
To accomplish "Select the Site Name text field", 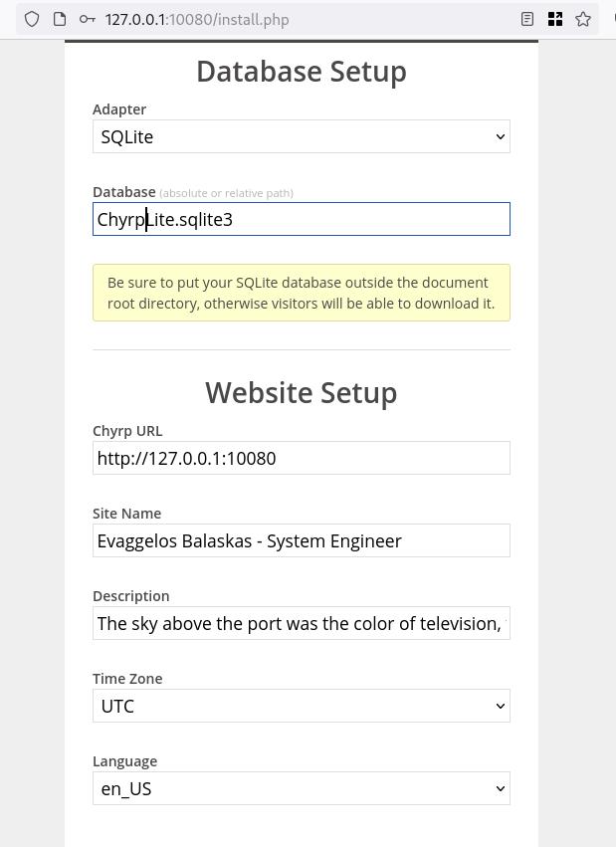I will 301,540.
